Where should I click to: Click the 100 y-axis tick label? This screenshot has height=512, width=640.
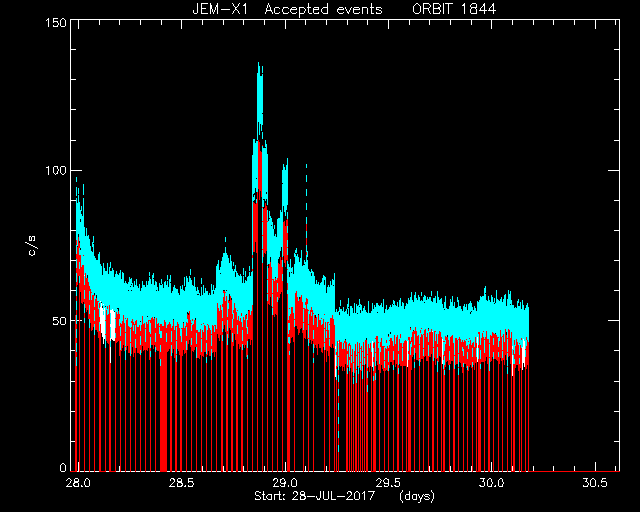pos(56,170)
